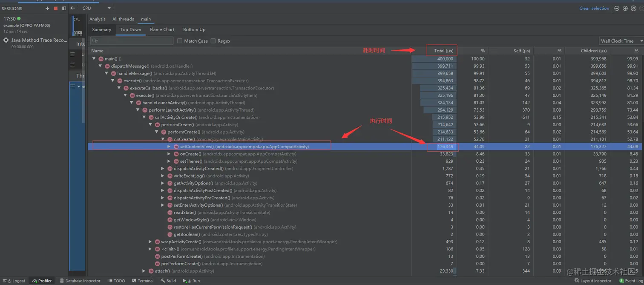
Task: Click the 400,000 total time cell
Action: click(434, 59)
